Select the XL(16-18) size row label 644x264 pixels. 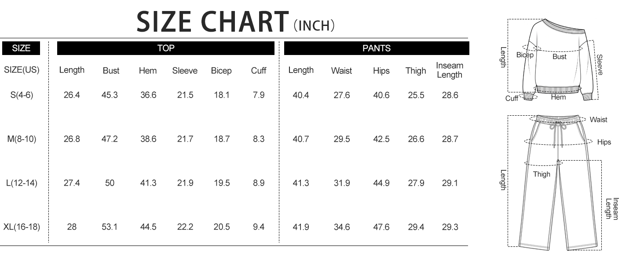[x=22, y=227]
